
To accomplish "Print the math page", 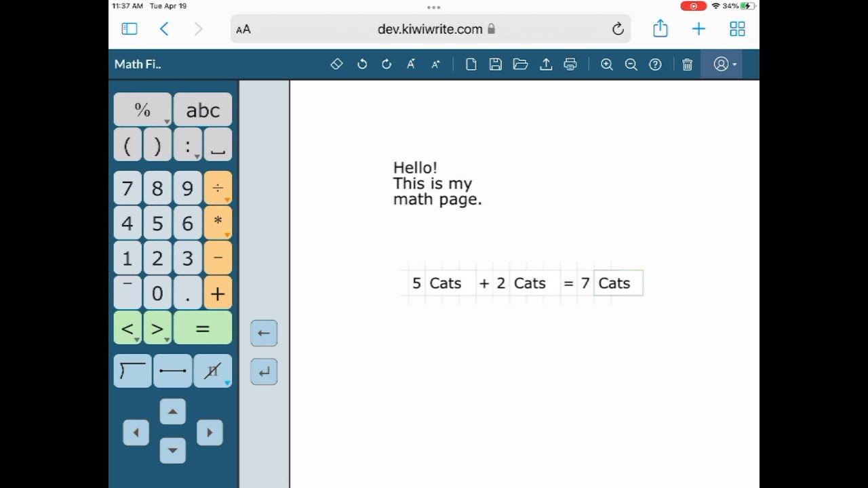I will pos(570,64).
